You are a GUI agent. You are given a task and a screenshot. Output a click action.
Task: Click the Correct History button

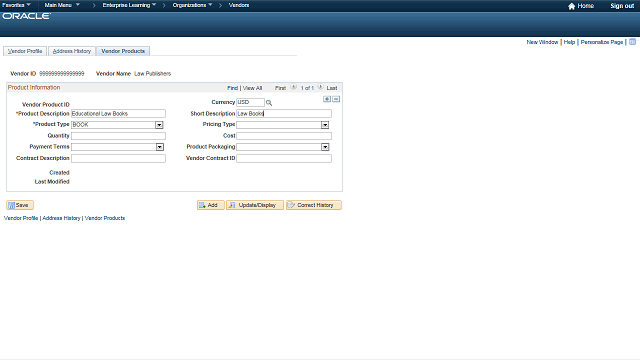(x=313, y=205)
